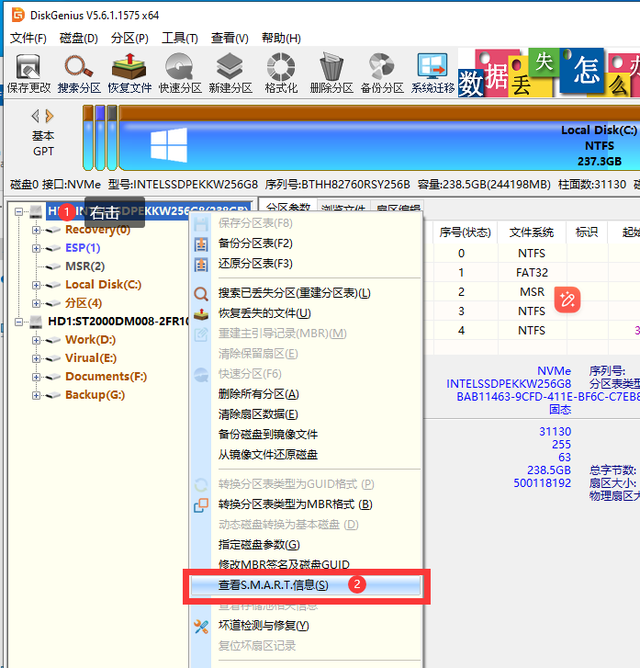Collapse the HD1 disk tree node
Image resolution: width=640 pixels, height=668 pixels.
click(19, 322)
